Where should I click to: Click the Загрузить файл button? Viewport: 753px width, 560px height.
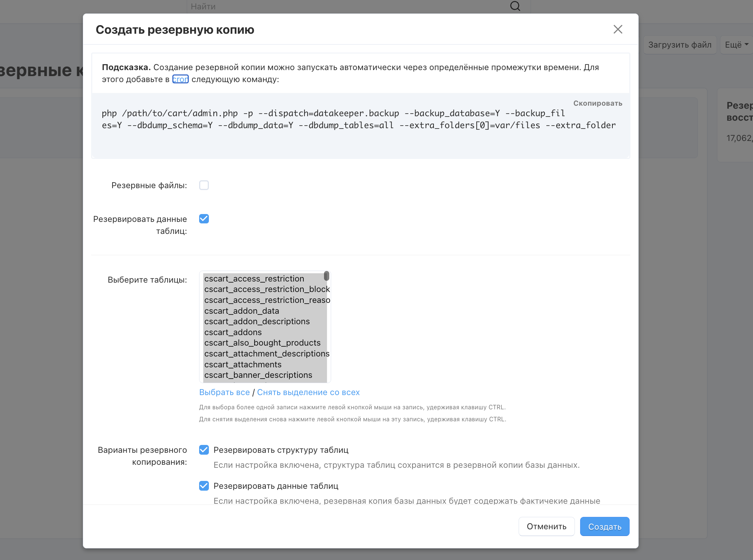(x=679, y=45)
